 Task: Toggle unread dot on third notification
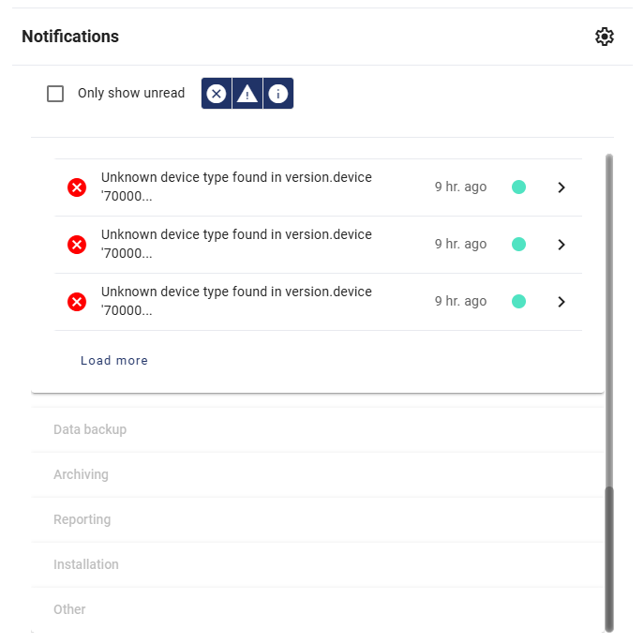518,302
